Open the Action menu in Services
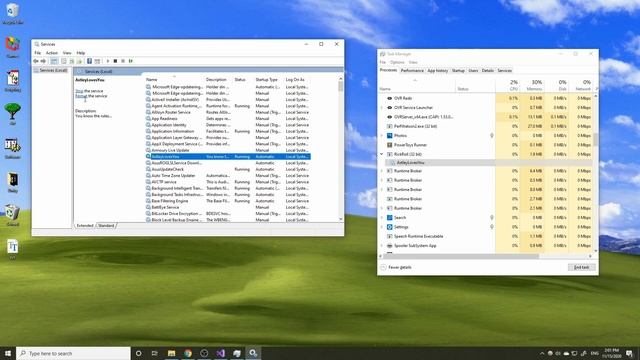 pyautogui.click(x=52, y=53)
